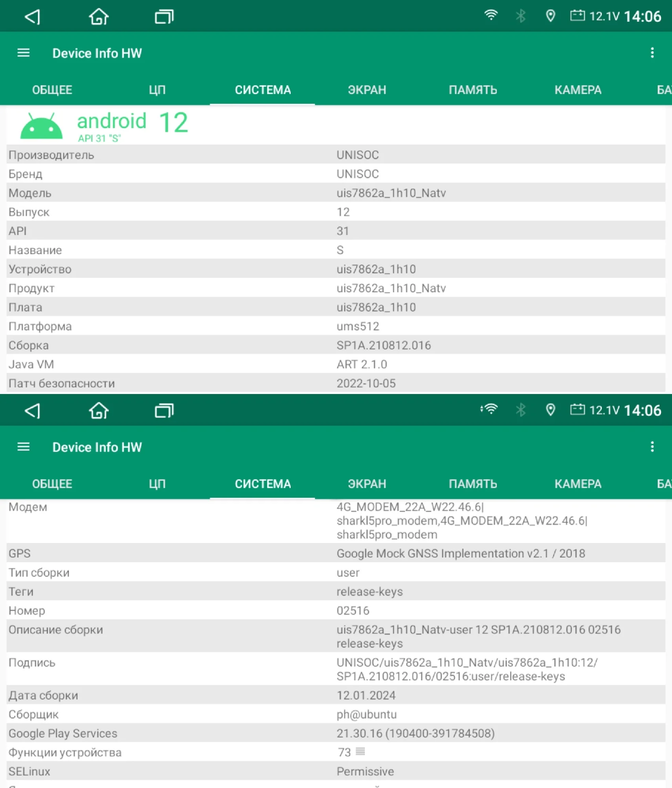Tap the Bluetooth icon in the upper screenshot
Image resolution: width=672 pixels, height=788 pixels.
click(x=521, y=16)
